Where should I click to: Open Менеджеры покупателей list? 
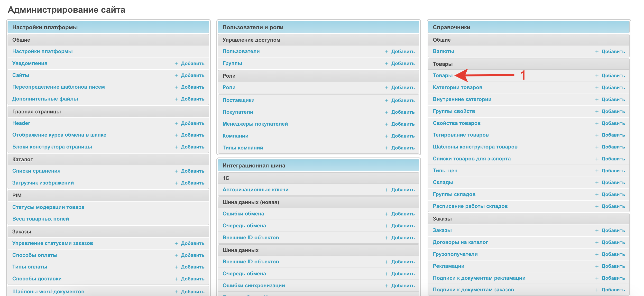click(x=255, y=124)
